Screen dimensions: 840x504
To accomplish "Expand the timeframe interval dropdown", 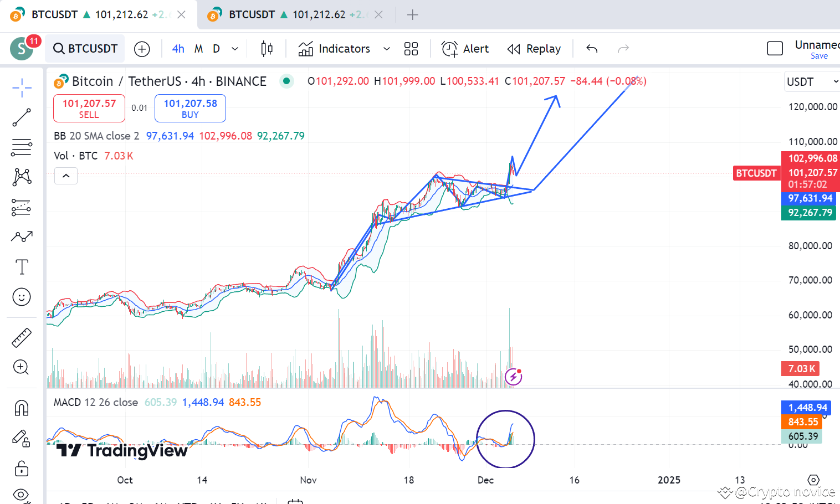I will pos(235,49).
